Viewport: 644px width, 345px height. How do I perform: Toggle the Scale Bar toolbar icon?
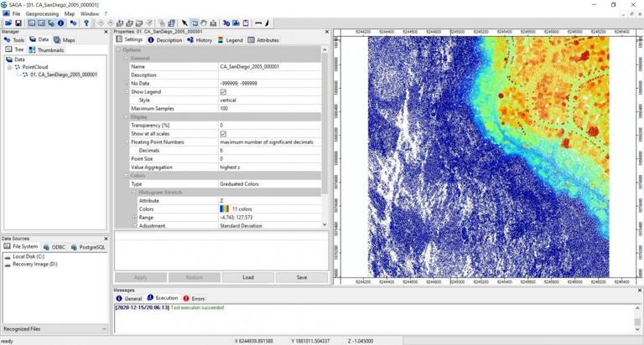[x=258, y=23]
